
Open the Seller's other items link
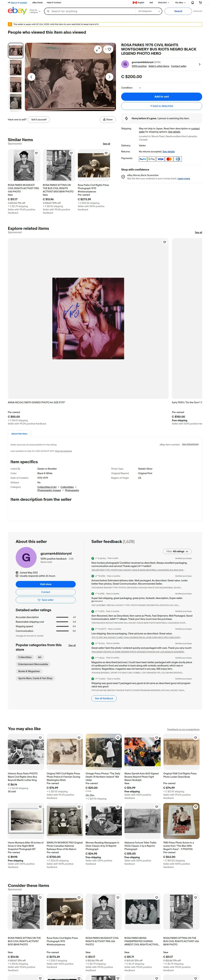[x=159, y=66]
